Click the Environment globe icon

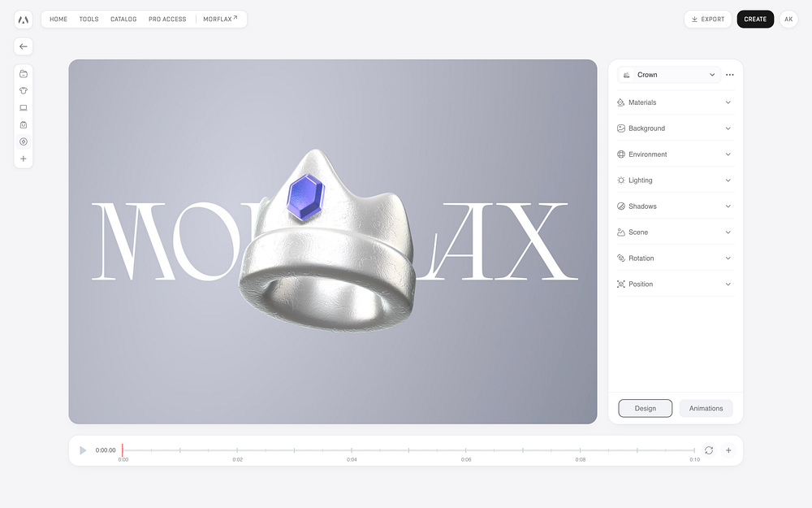pos(621,154)
